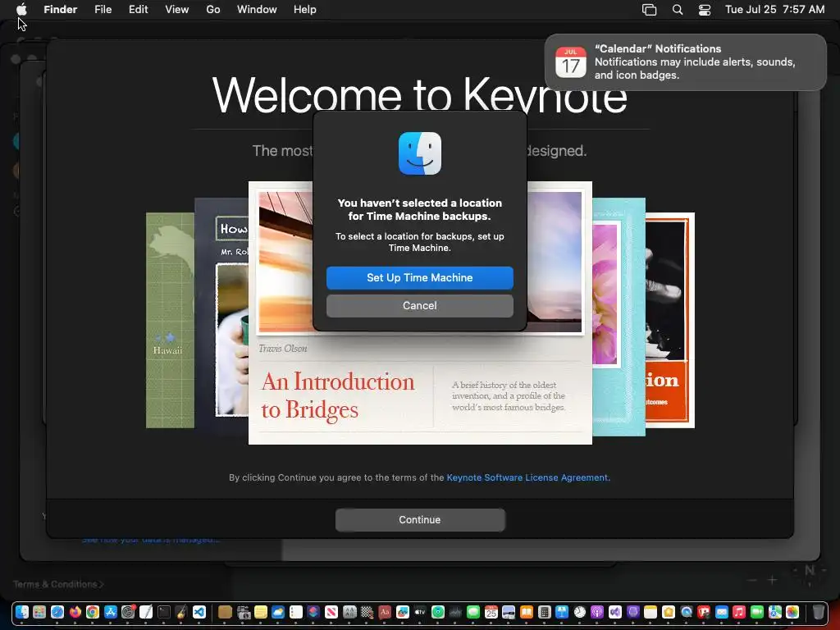Launch Visual Studio Code from the Dock

point(199,612)
